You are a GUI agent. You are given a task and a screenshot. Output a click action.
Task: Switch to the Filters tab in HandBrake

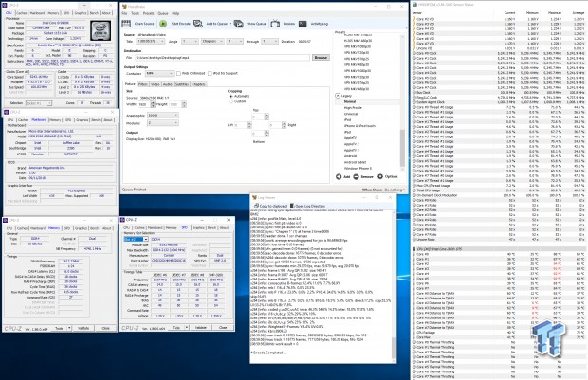coord(143,84)
